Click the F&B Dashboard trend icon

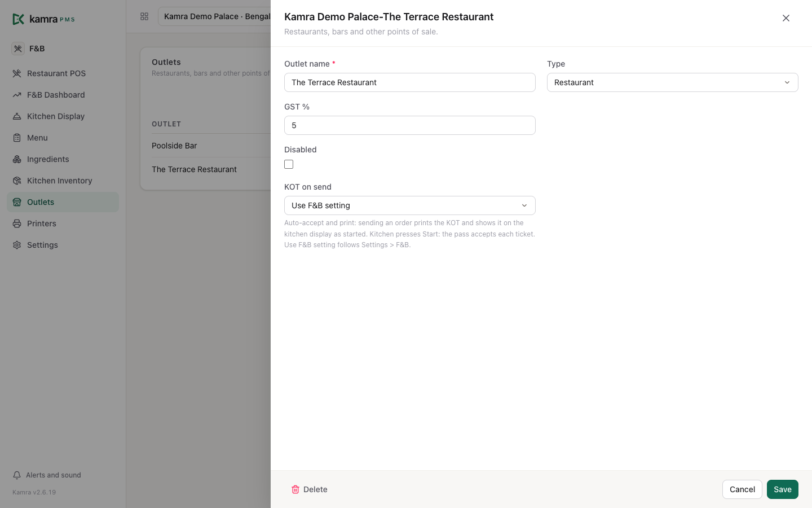click(17, 95)
